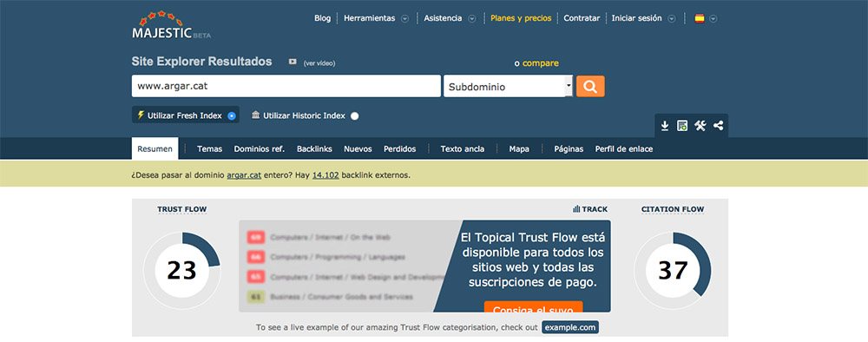This screenshot has width=868, height=342.
Task: Click the Track bar chart icon
Action: pos(576,209)
